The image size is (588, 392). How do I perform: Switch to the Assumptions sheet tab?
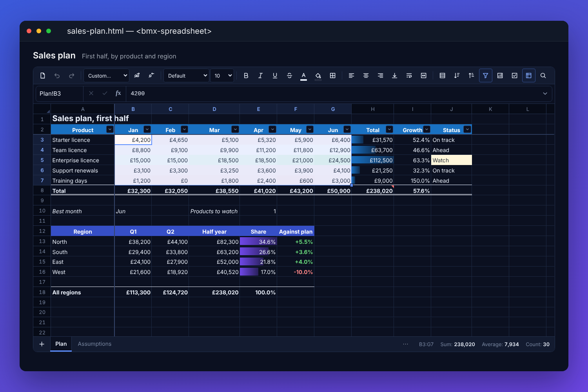click(94, 344)
